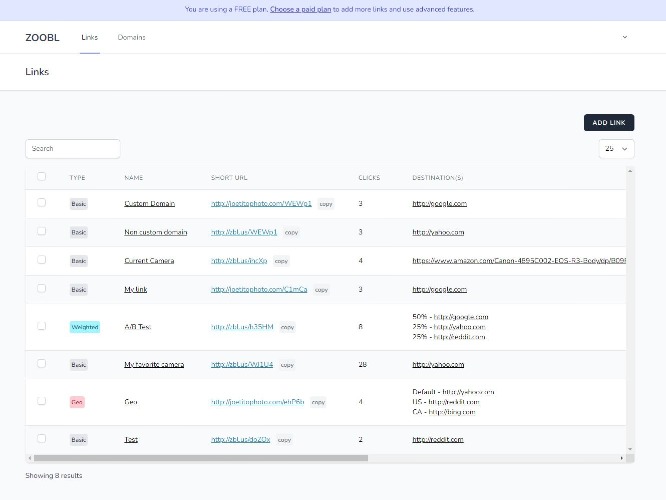Open the amazon.com Canon destination link
666x500 pixels.
[519, 260]
